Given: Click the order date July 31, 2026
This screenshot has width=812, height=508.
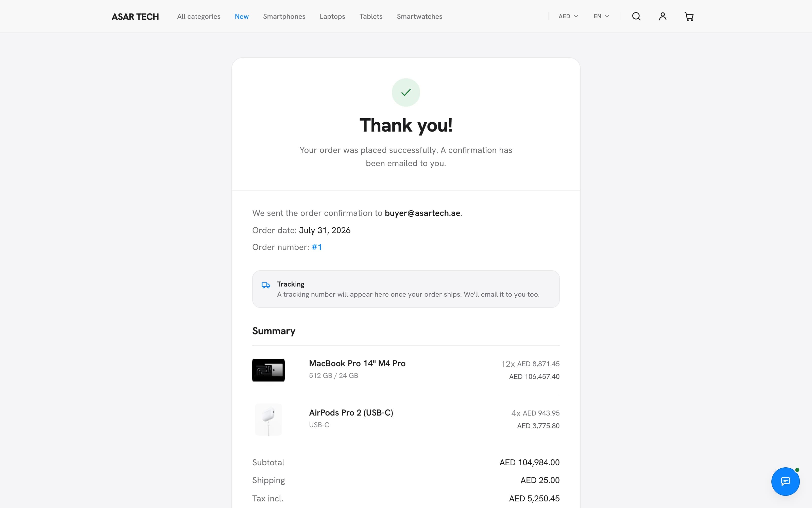Looking at the screenshot, I should coord(325,230).
